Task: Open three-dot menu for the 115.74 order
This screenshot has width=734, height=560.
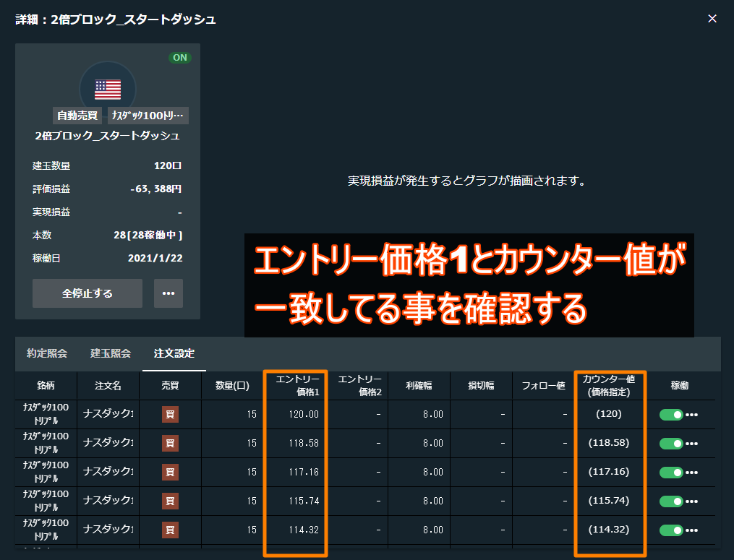Action: tap(692, 501)
